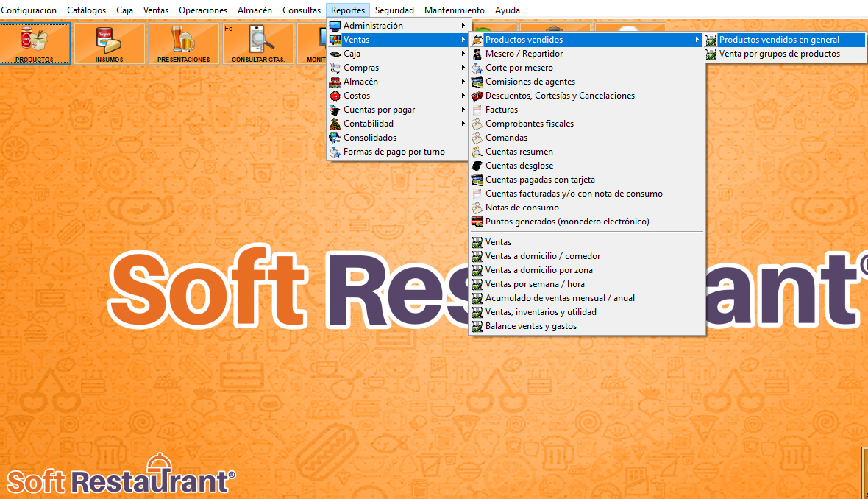Click the Caja menu icon
This screenshot has height=499, width=868.
click(x=335, y=54)
